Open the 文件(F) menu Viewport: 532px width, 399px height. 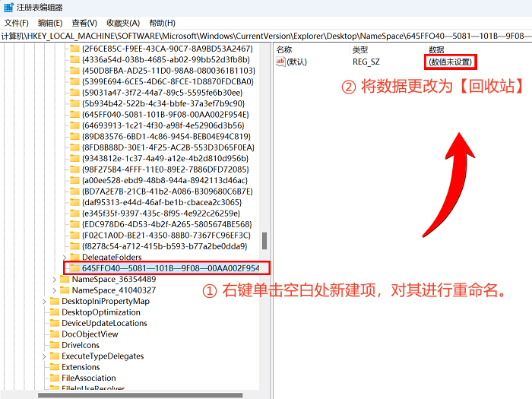coord(16,23)
